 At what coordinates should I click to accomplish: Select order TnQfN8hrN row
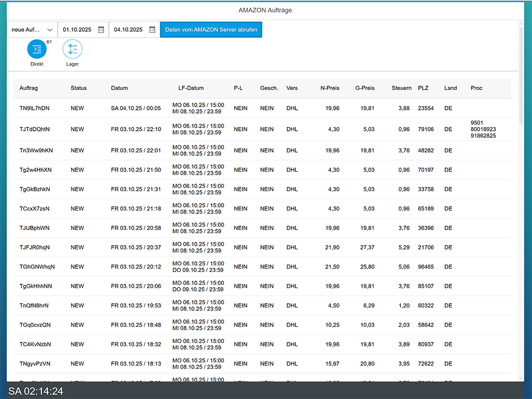click(34, 306)
